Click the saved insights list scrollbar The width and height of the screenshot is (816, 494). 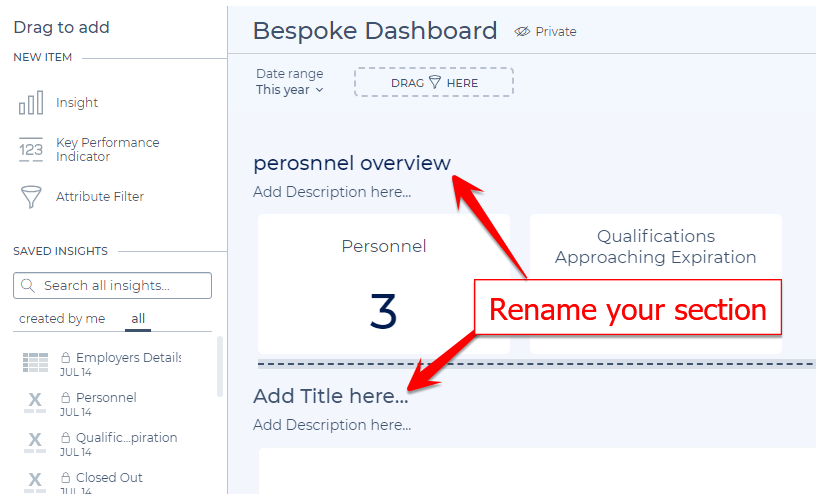[220, 366]
